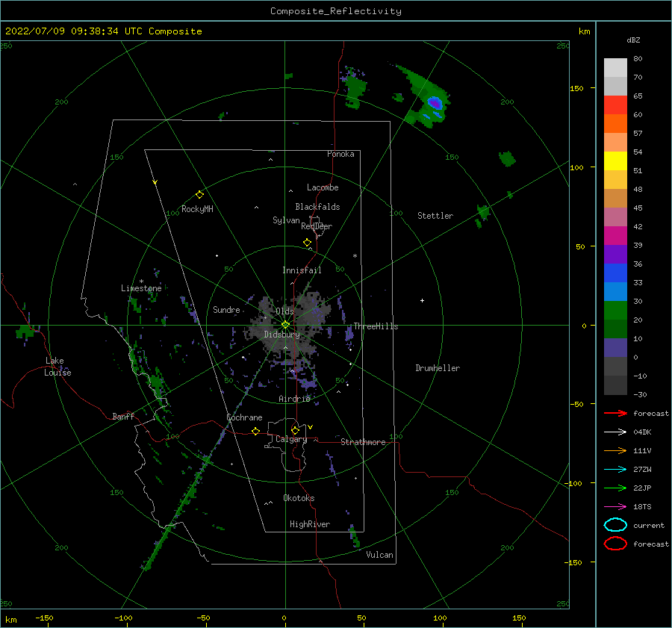
Task: Click the Okotoks town label
Action: (299, 498)
